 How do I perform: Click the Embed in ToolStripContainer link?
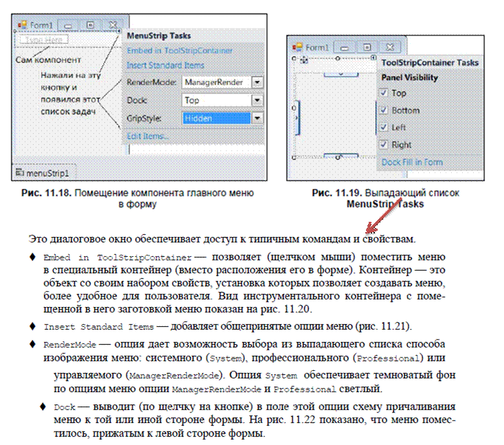pos(180,51)
